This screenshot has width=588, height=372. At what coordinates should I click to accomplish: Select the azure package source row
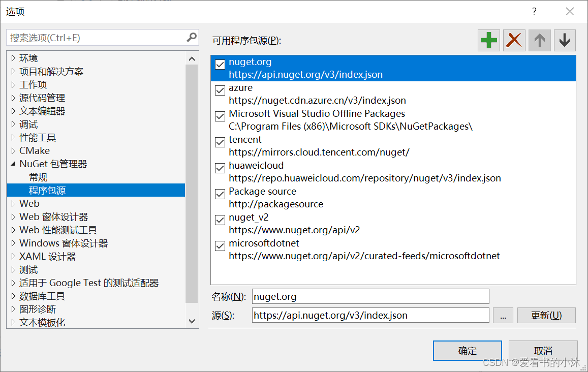(393, 94)
